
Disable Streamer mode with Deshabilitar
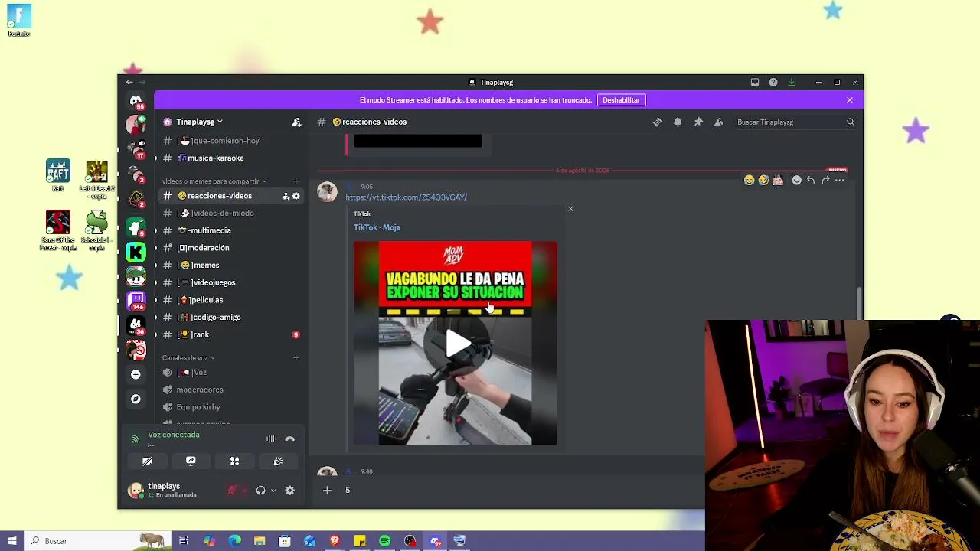pos(621,99)
